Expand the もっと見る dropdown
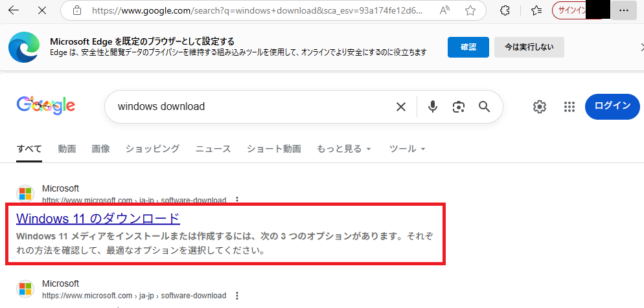This screenshot has width=644, height=308. (344, 149)
